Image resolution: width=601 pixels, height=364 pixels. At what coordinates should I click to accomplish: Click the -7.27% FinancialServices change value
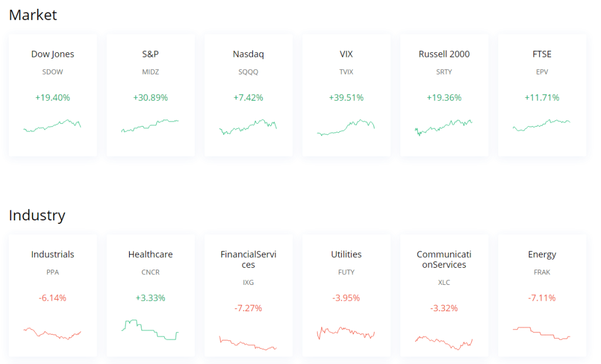248,308
